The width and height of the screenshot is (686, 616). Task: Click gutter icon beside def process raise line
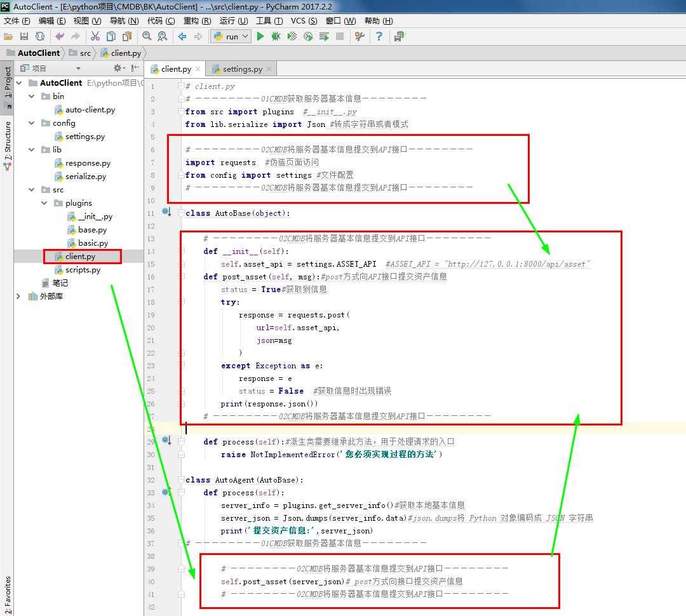click(166, 441)
